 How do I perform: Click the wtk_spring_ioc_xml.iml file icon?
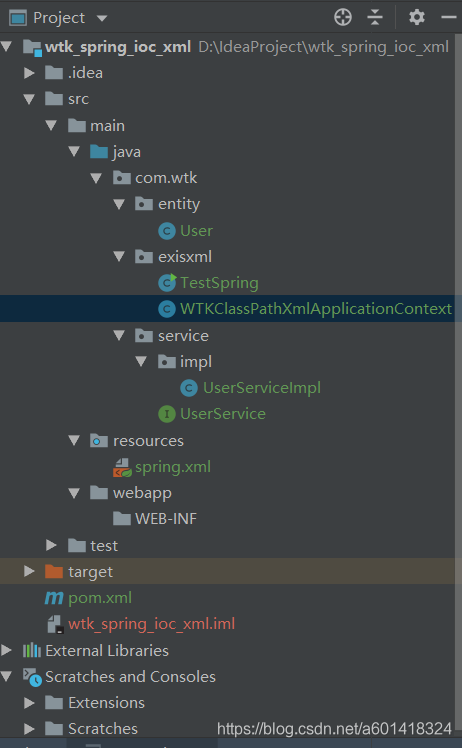tap(55, 624)
